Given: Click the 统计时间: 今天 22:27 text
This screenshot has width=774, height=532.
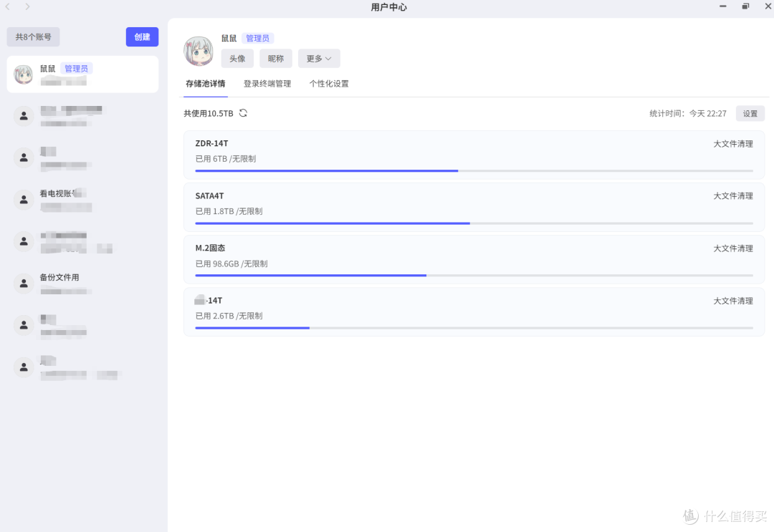Looking at the screenshot, I should point(688,113).
